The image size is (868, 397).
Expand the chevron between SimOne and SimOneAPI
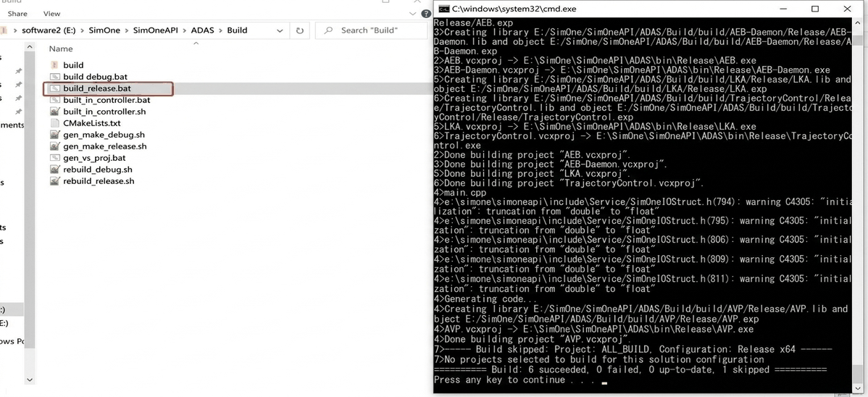coord(126,30)
